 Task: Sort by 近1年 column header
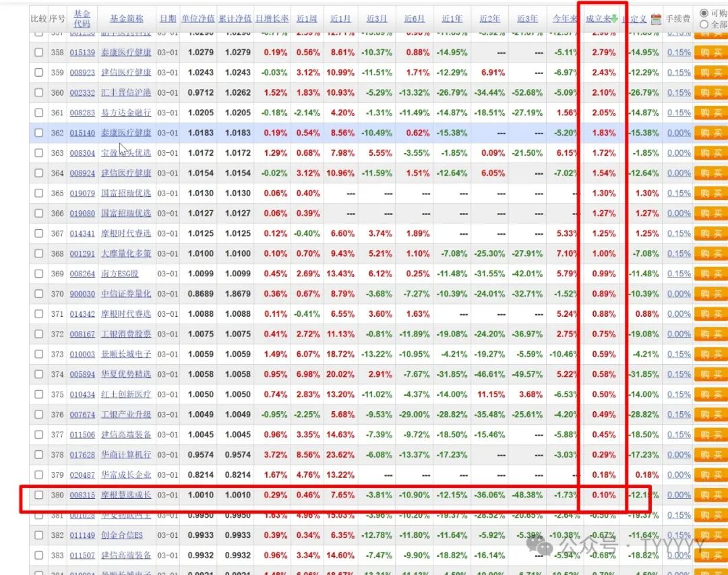coord(452,19)
